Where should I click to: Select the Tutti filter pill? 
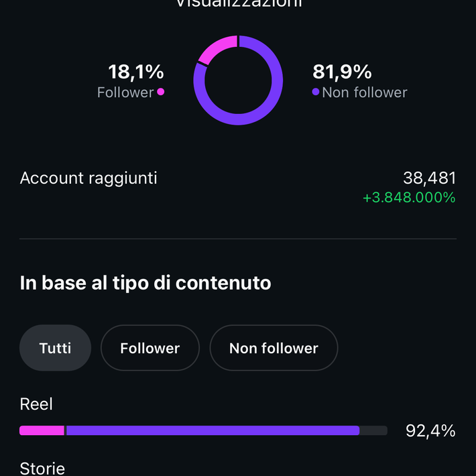[x=55, y=348]
